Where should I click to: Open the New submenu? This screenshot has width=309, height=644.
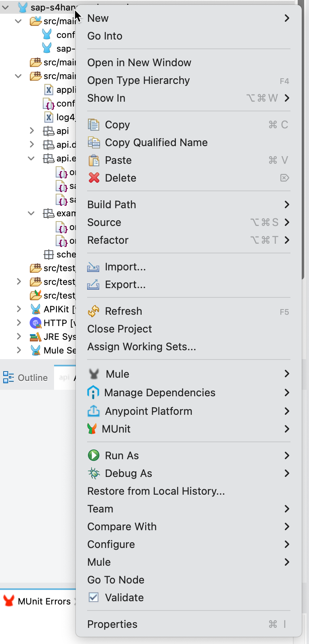coord(189,18)
